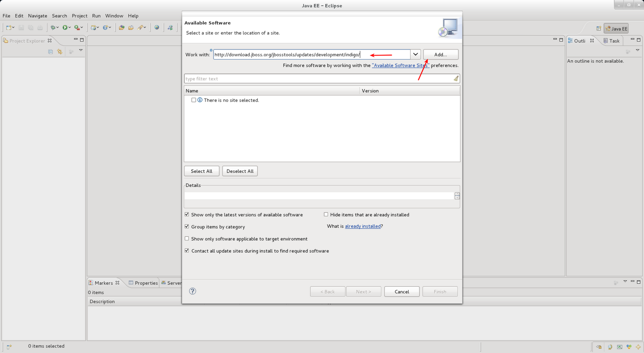Click the Run with external tools icon
644x353 pixels.
(76, 28)
